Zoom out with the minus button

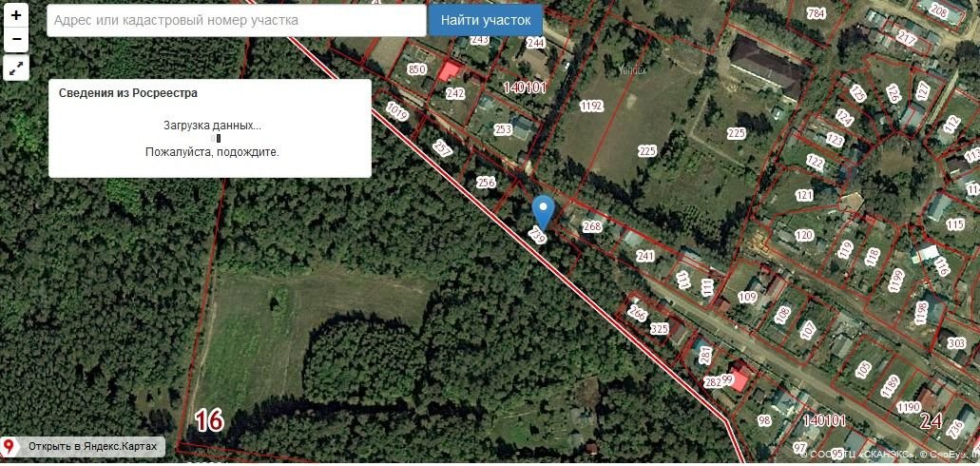(x=16, y=39)
